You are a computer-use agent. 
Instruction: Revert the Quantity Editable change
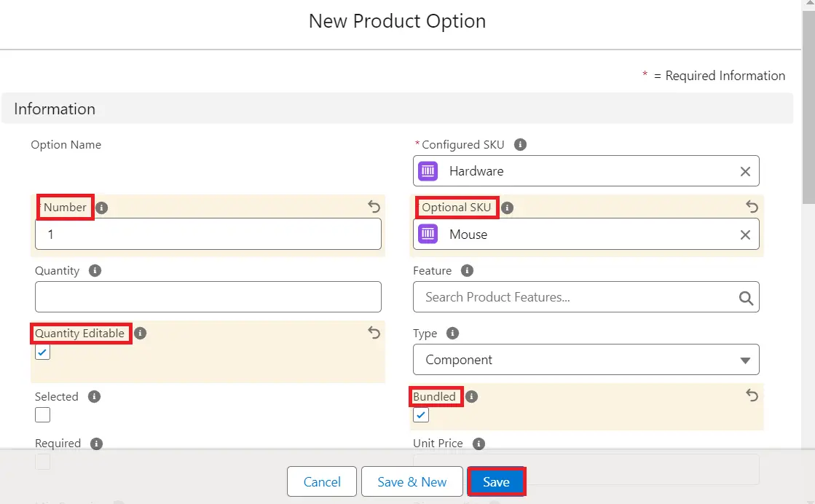coord(374,333)
